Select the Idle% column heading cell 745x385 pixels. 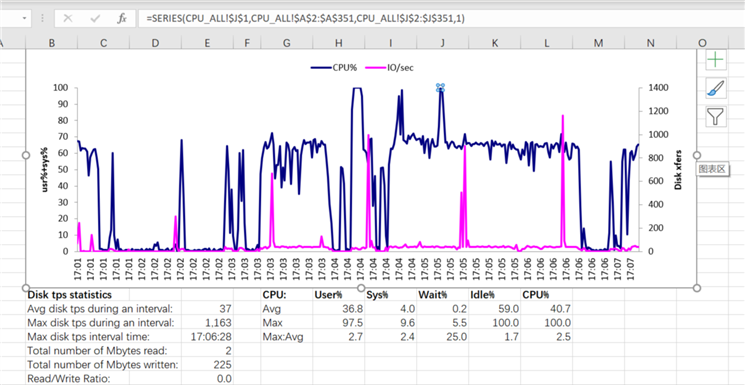(495, 295)
